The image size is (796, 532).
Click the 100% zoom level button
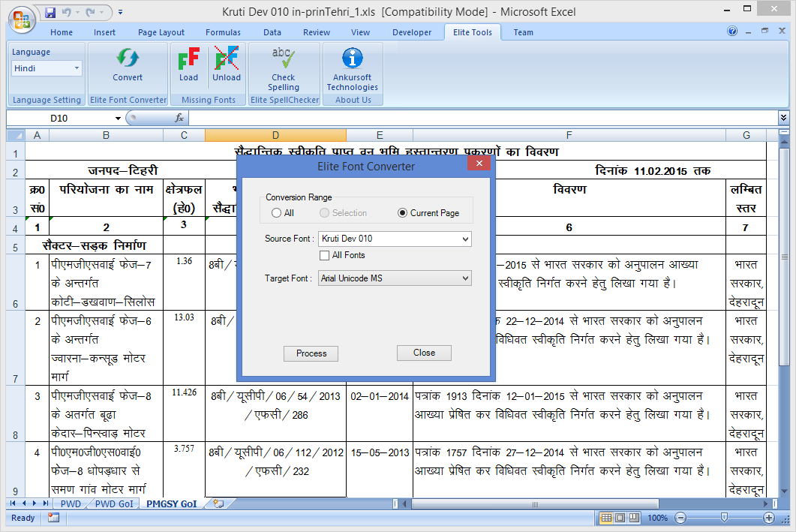point(657,518)
